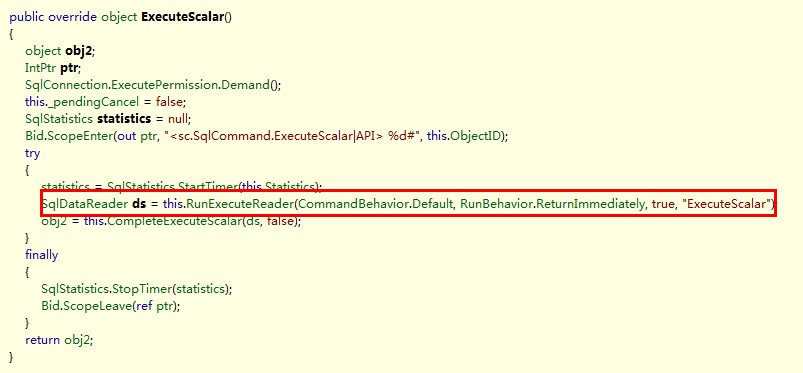Image resolution: width=803 pixels, height=373 pixels.
Task: Click the Default enum value
Action: coord(433,204)
